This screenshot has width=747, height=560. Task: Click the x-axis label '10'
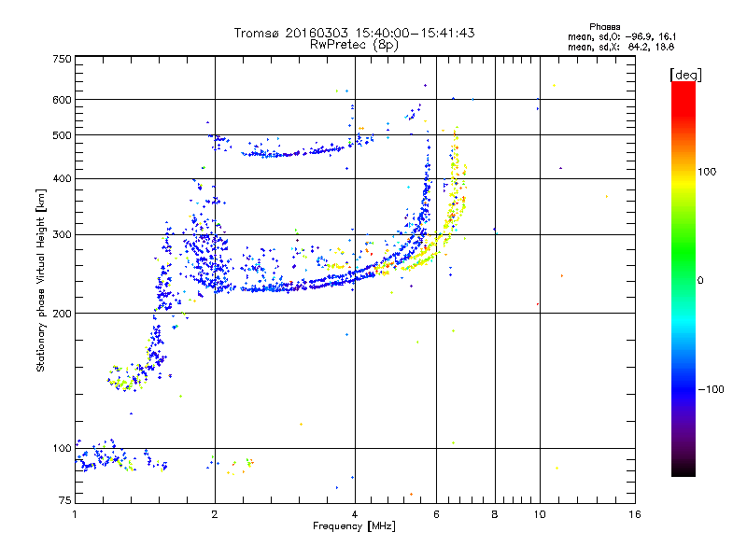click(x=540, y=514)
